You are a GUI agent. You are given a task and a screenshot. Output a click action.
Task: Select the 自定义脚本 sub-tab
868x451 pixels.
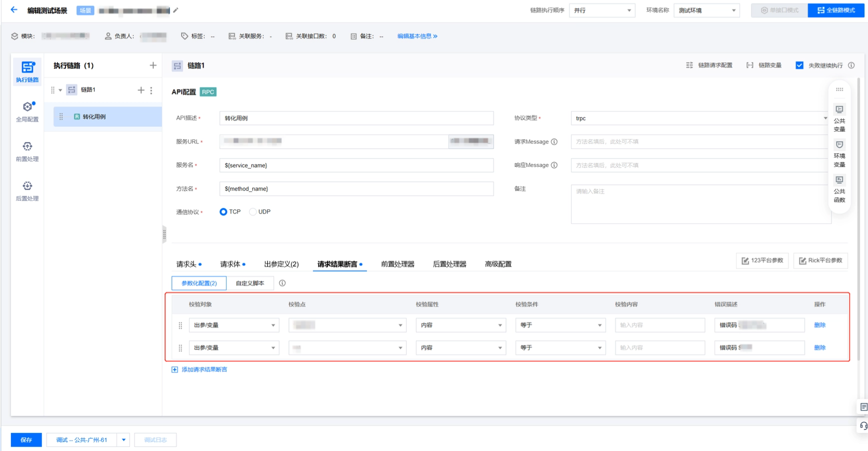[x=250, y=283]
